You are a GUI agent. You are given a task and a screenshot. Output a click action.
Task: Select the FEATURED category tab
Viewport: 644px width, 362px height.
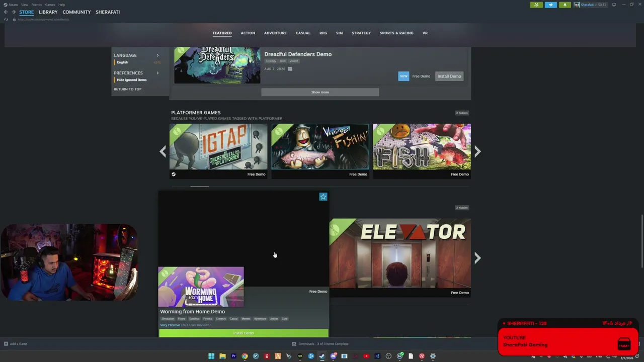222,33
